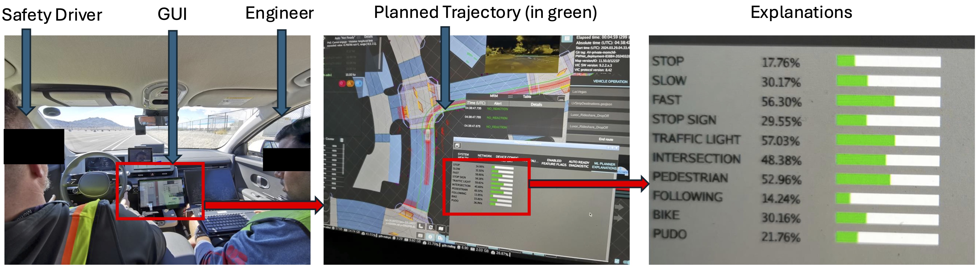The height and width of the screenshot is (270, 980).
Task: Click the FAST 56.30% progress bar
Action: point(888,101)
